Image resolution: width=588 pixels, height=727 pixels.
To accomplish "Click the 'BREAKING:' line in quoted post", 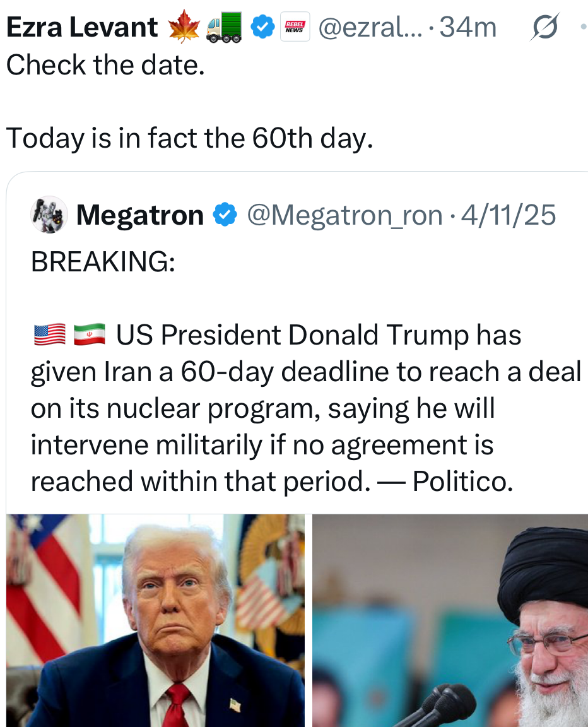I will click(103, 262).
